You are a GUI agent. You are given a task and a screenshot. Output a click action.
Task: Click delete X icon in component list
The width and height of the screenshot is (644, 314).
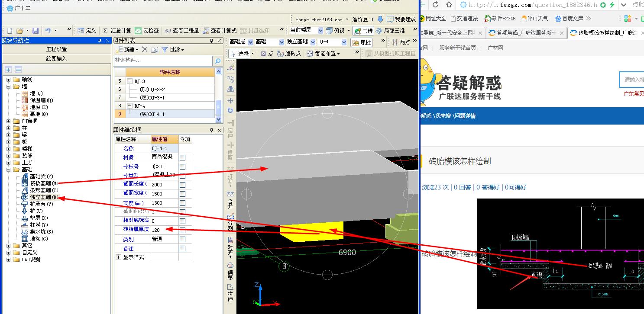pos(145,50)
